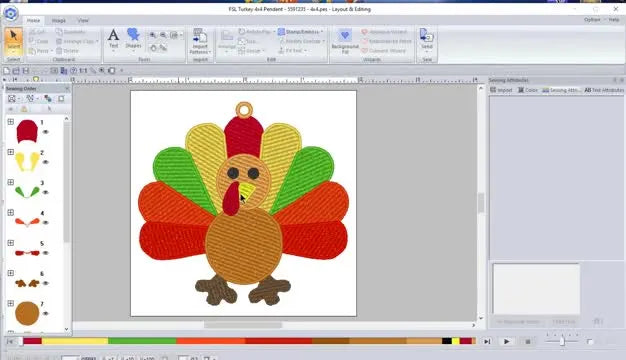Viewport: 626px width, 360px height.
Task: Click the Applique Wizard item
Action: pos(384,32)
